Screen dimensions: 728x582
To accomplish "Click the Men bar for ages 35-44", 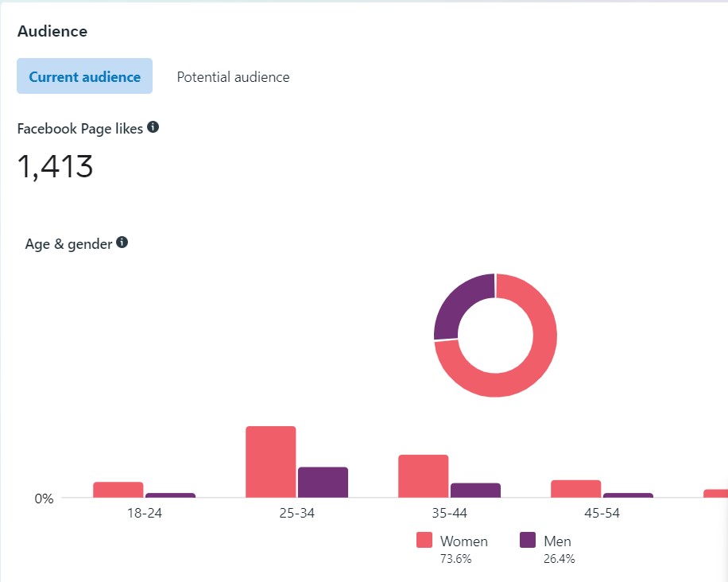I will (x=475, y=490).
